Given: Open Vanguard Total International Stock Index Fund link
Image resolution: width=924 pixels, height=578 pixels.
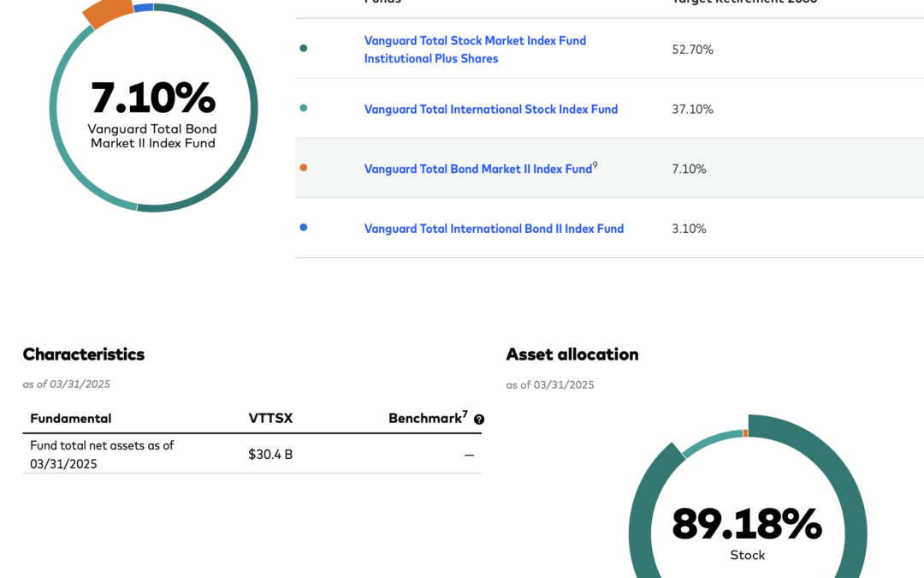Looking at the screenshot, I should point(491,109).
